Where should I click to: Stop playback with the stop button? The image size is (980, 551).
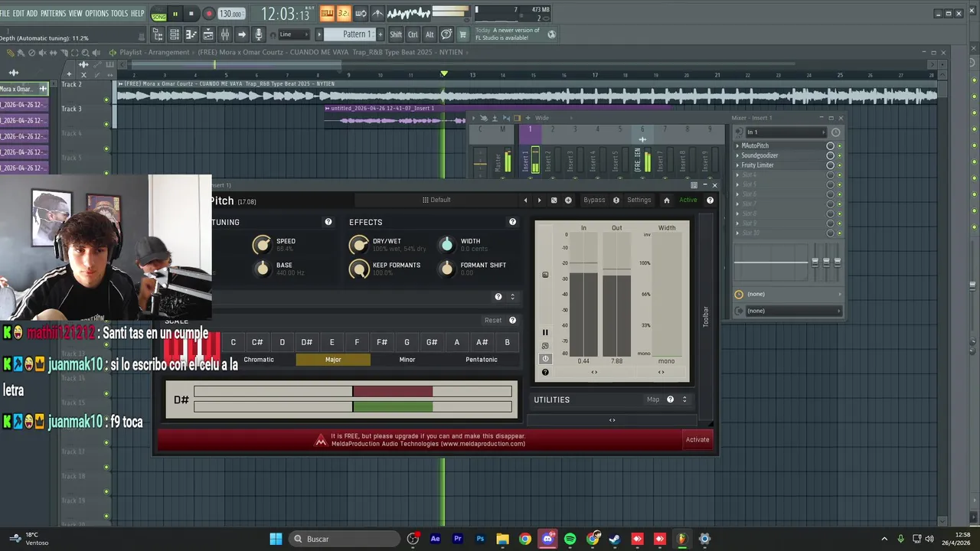[x=191, y=14]
